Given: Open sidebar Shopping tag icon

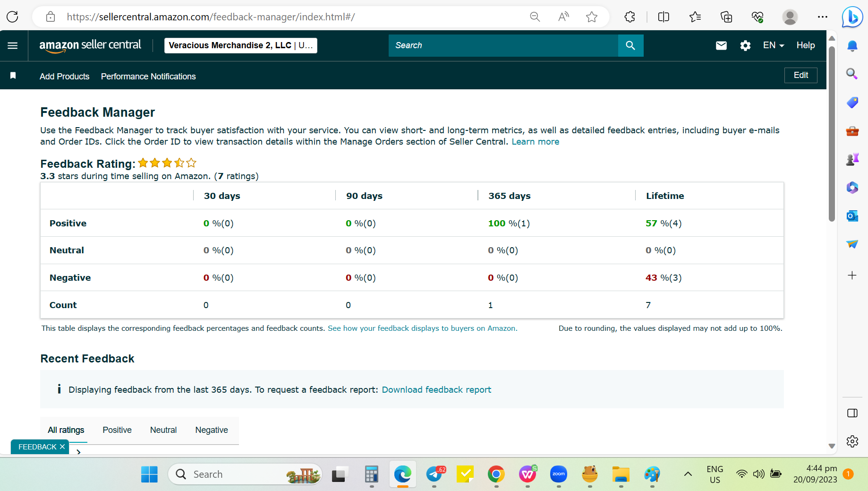Looking at the screenshot, I should pos(852,102).
